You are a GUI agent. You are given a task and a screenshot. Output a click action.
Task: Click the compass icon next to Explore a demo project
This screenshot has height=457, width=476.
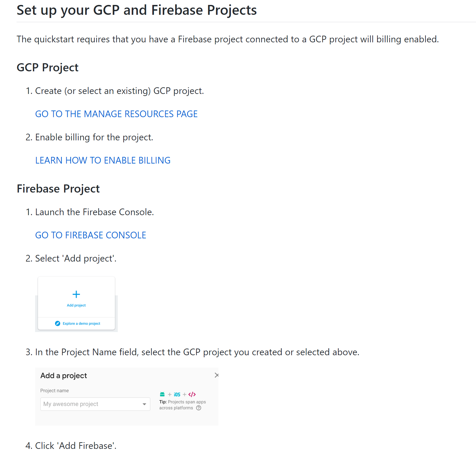click(57, 323)
